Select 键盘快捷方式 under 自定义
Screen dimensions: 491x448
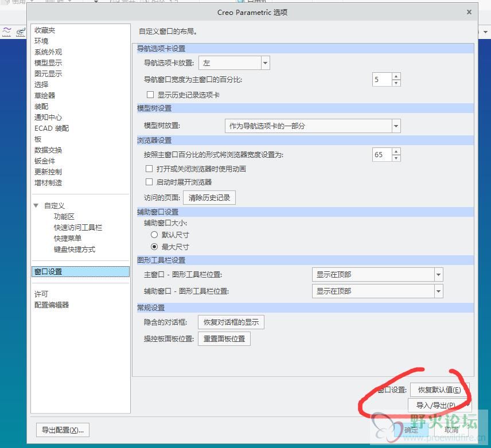(x=75, y=249)
